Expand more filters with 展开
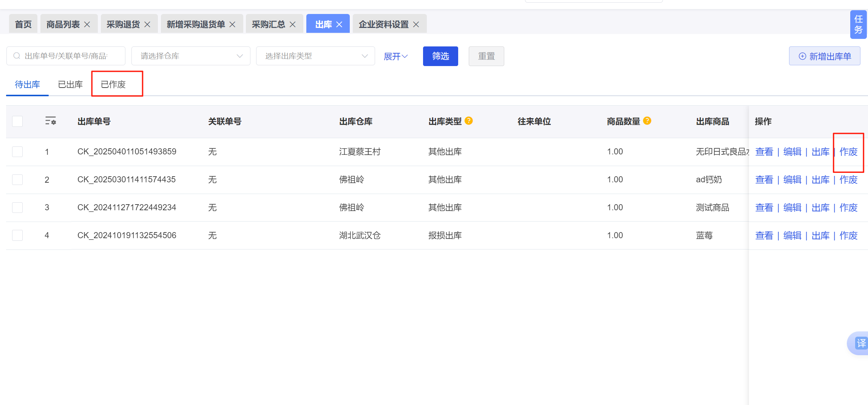Image resolution: width=868 pixels, height=405 pixels. 395,56
